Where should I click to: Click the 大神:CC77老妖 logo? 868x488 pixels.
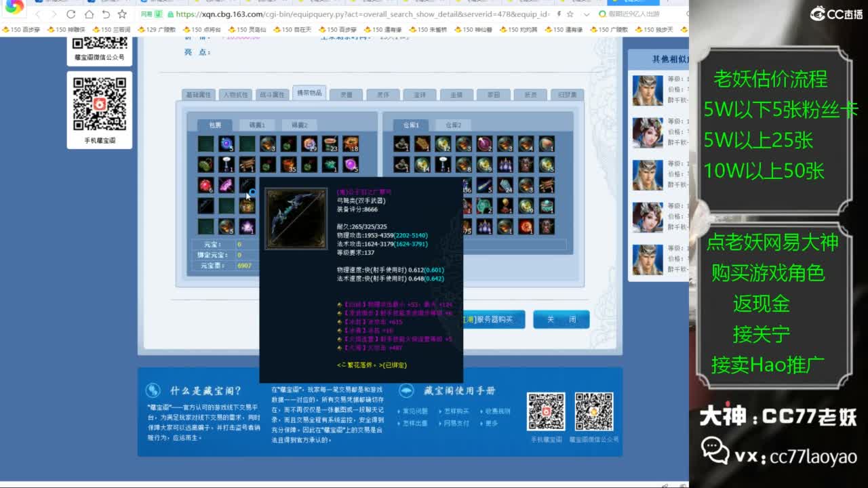(776, 417)
